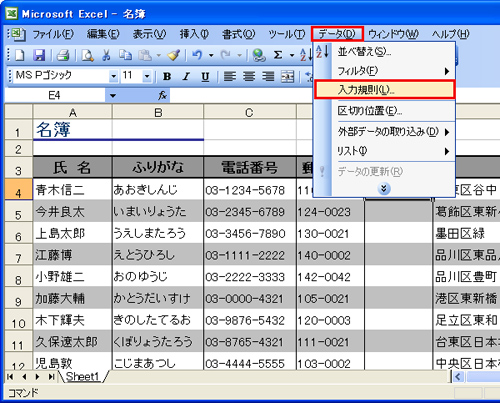Open the 書式(O) menu

pos(238,34)
